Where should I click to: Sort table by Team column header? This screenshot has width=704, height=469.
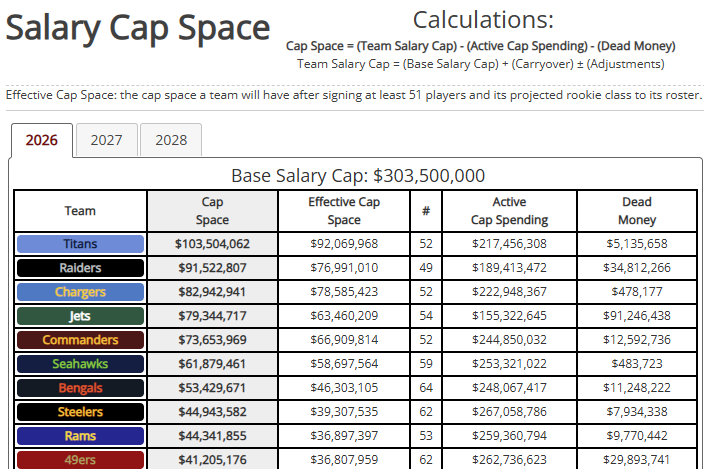(80, 211)
